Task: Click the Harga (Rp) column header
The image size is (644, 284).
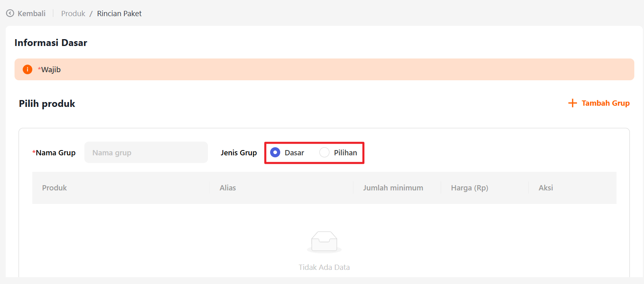Action: click(470, 188)
